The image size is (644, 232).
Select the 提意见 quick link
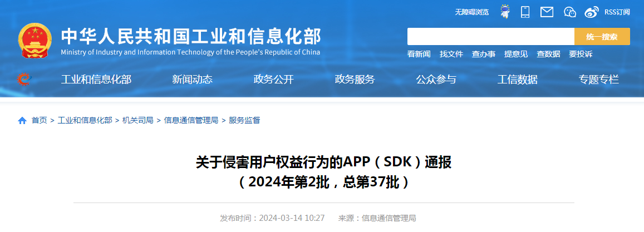pyautogui.click(x=516, y=54)
